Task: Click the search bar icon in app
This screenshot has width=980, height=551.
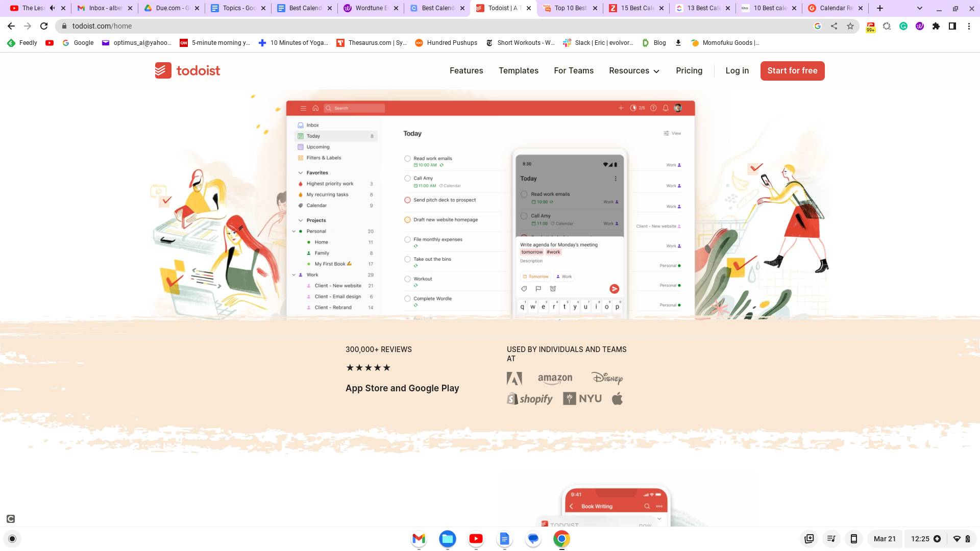Action: [329, 108]
